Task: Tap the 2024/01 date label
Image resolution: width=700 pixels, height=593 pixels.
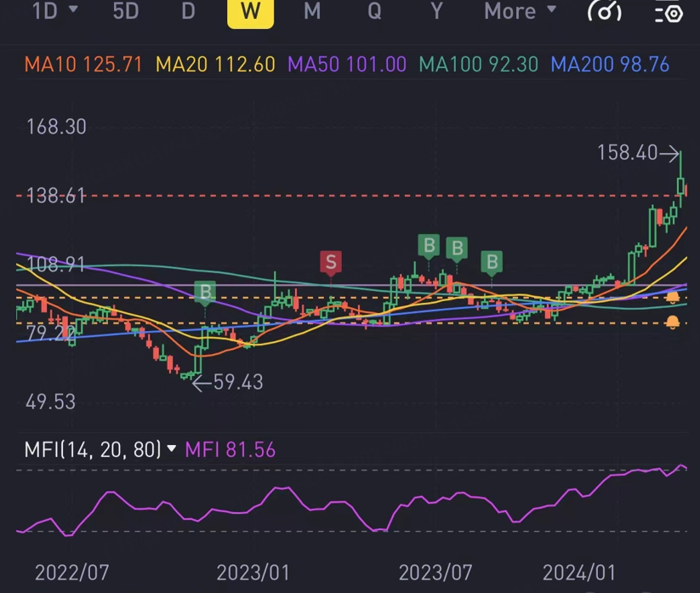Action: pos(579,573)
